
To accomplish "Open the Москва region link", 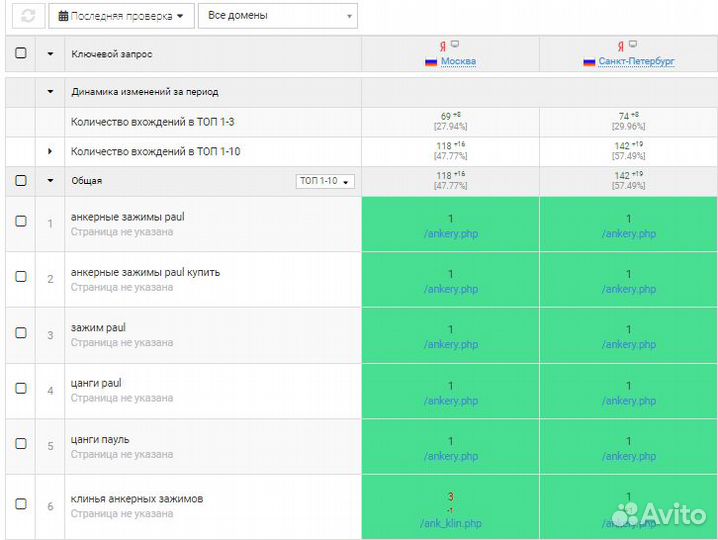I will [458, 62].
